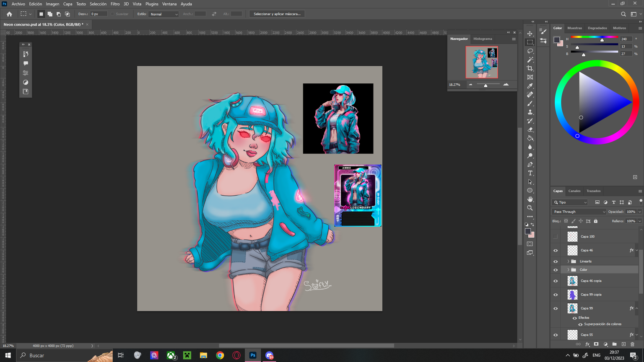The image size is (644, 362).
Task: Select the Path Selection tool
Action: click(x=530, y=182)
